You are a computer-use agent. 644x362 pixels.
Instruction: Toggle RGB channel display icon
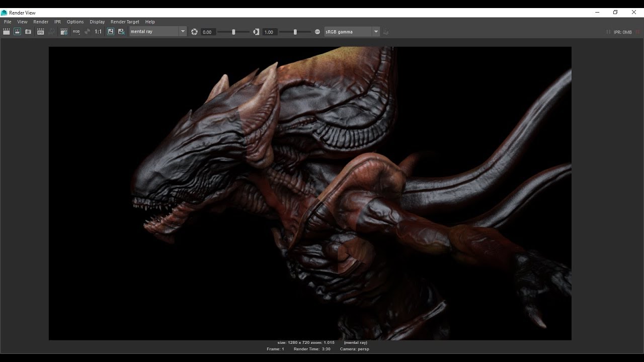point(76,32)
